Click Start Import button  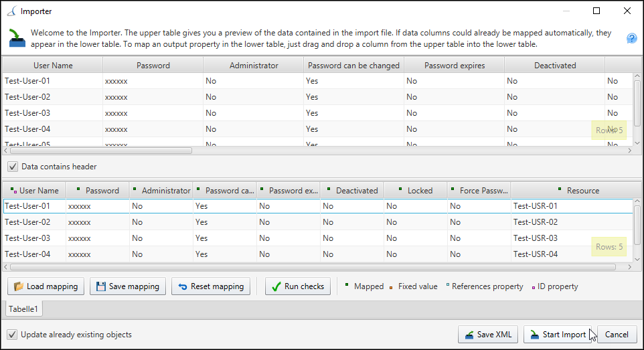pyautogui.click(x=558, y=335)
